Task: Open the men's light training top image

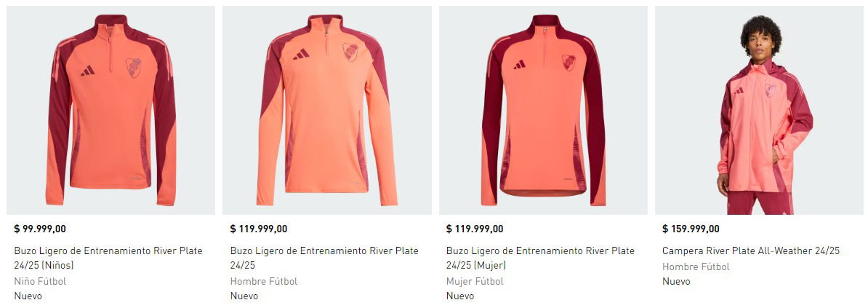Action: pyautogui.click(x=326, y=110)
